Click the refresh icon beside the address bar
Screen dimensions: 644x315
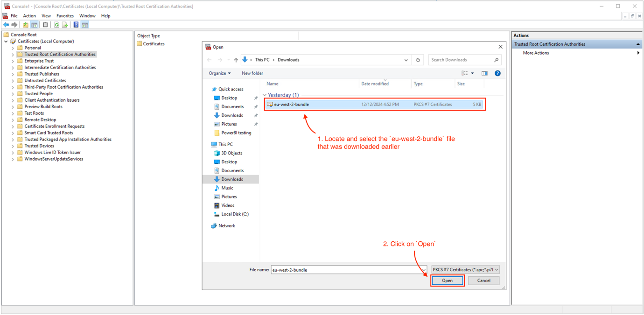click(x=418, y=59)
